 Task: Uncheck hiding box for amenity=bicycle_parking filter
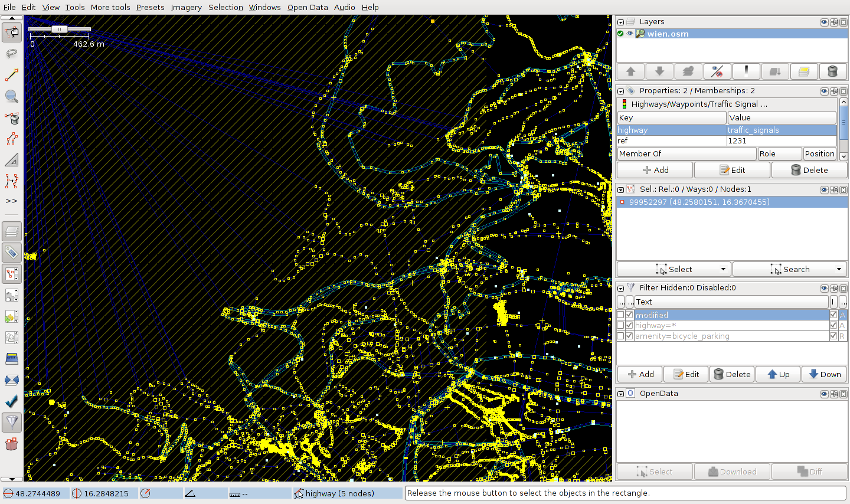[x=629, y=336]
